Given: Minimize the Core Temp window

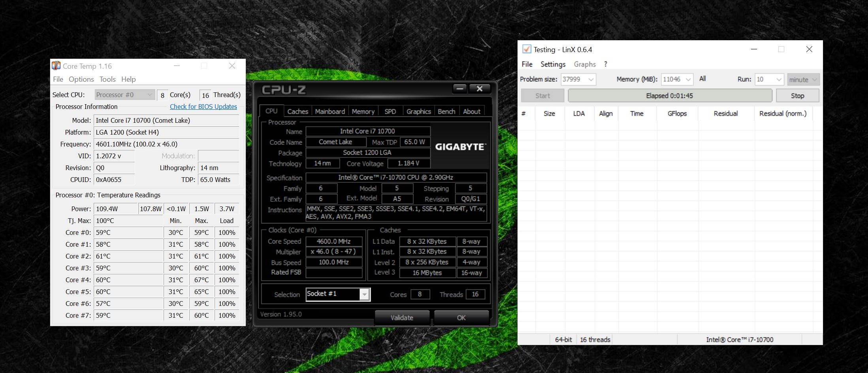Looking at the screenshot, I should point(177,66).
